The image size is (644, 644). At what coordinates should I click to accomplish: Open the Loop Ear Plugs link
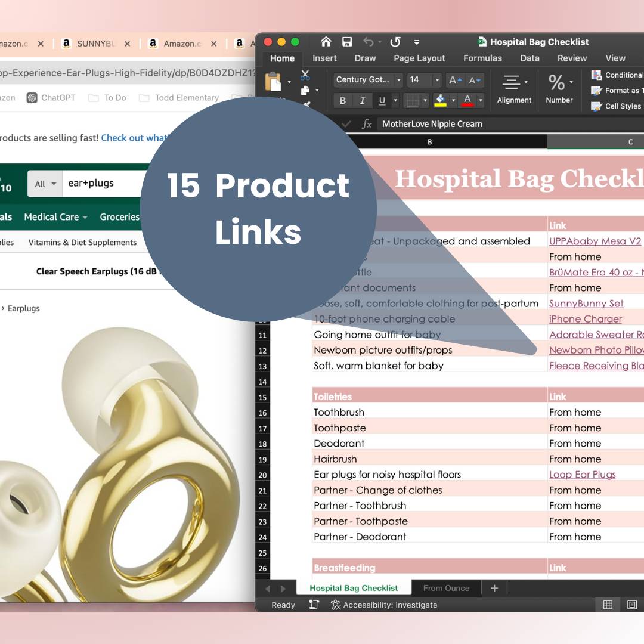(x=582, y=475)
